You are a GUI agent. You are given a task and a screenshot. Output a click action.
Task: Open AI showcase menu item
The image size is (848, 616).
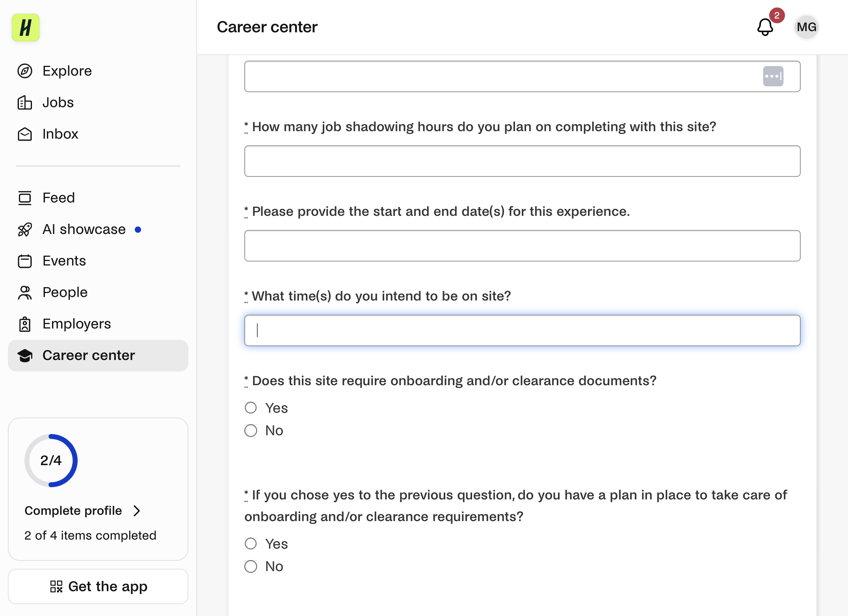coord(98,229)
